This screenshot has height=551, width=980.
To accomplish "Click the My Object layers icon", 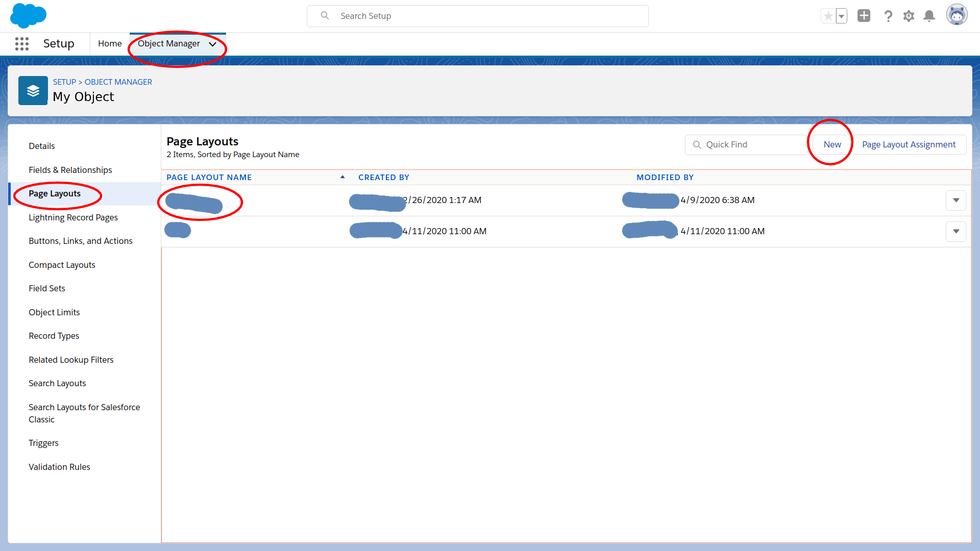I will tap(33, 91).
